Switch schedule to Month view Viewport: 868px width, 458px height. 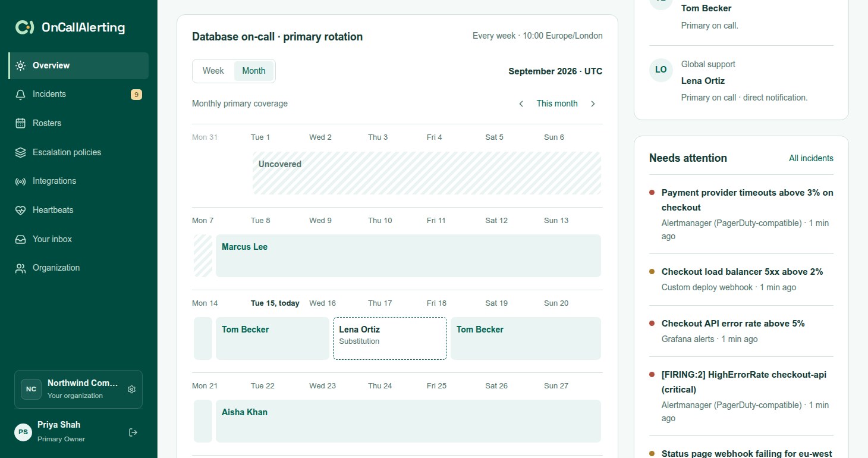point(254,71)
